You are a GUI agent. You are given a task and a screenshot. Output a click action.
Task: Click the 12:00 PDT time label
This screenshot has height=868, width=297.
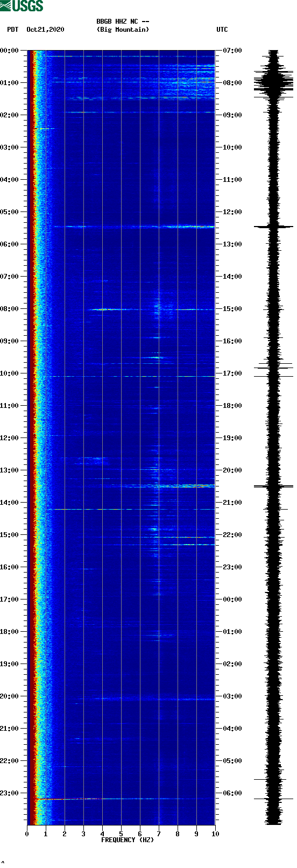pos(10,438)
